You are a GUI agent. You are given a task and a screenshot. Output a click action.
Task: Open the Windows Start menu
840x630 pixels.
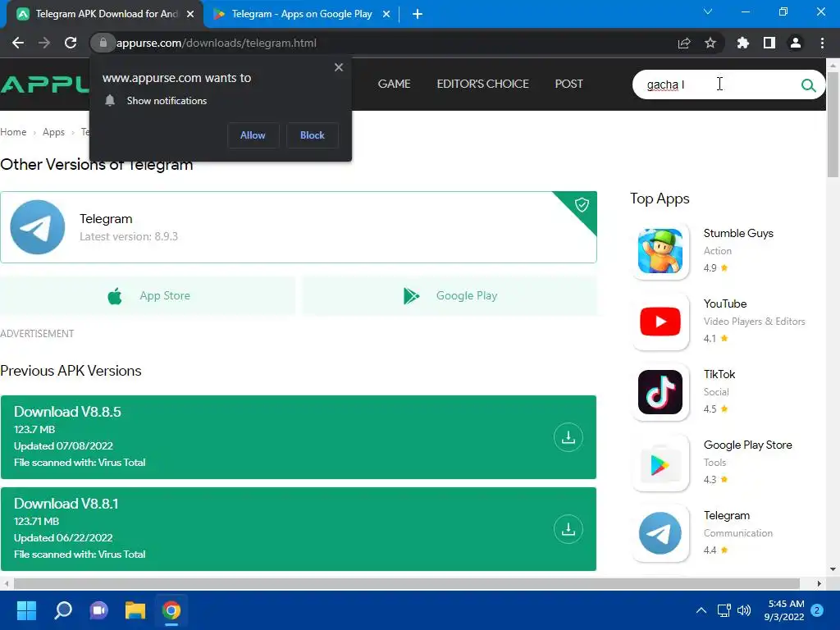point(26,610)
